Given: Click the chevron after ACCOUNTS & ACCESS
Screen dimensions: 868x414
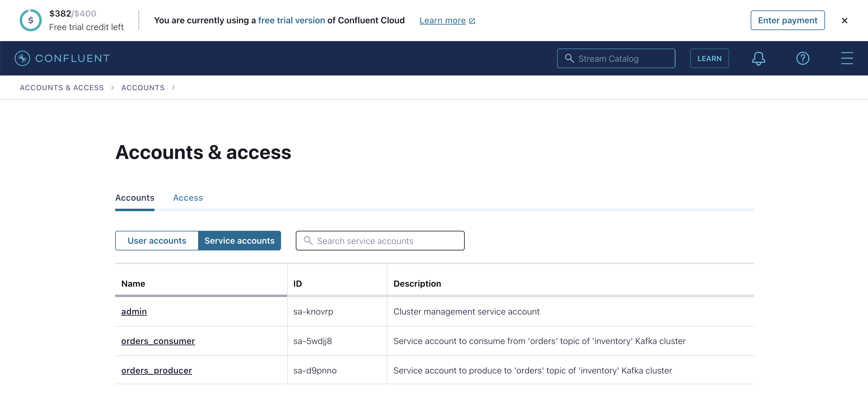Looking at the screenshot, I should [112, 87].
